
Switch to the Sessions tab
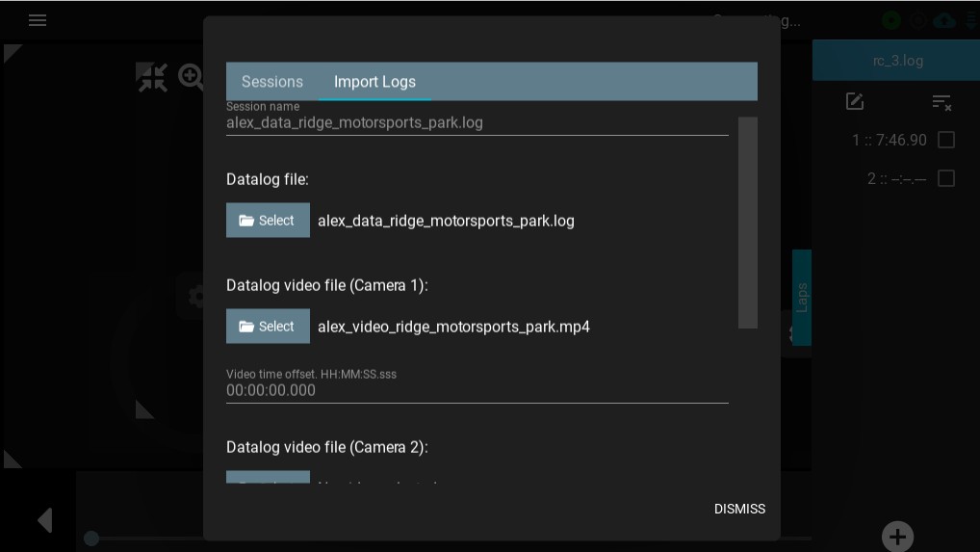coord(272,81)
